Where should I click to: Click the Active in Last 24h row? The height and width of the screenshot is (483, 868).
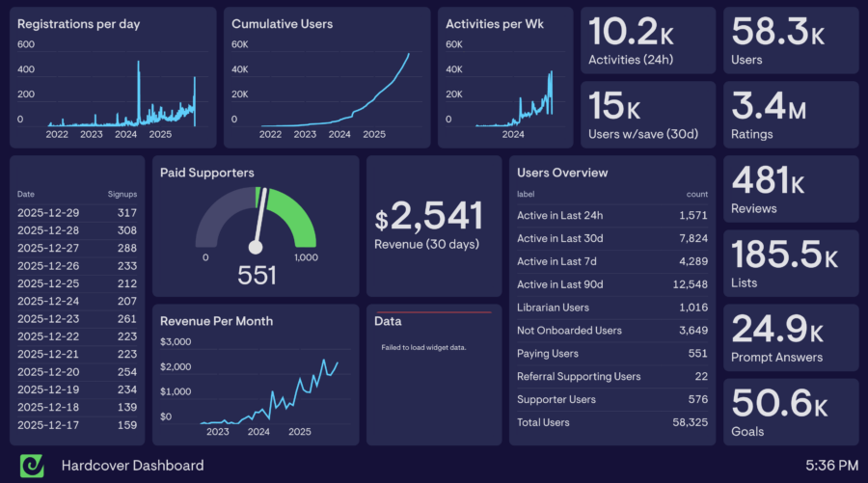point(612,216)
